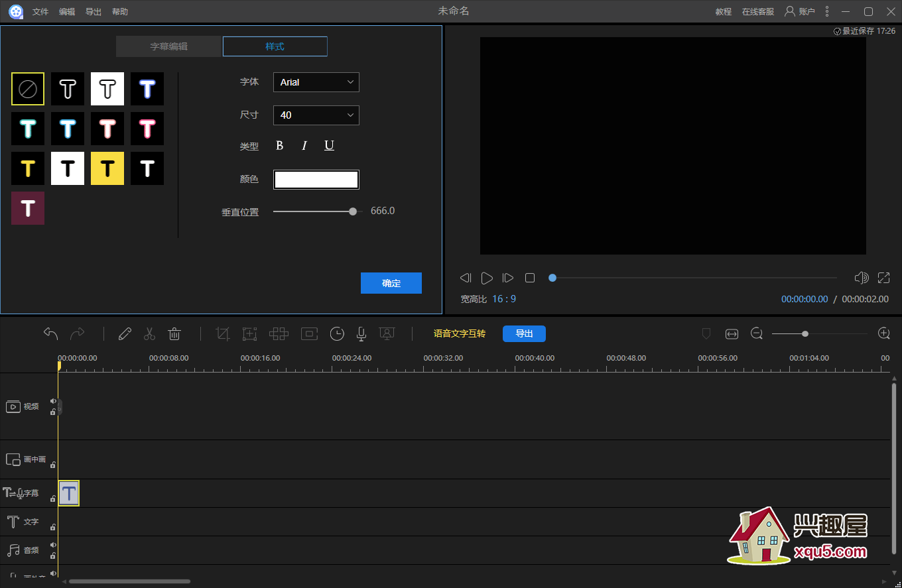The width and height of the screenshot is (902, 588).
Task: Choose the yellow T on black style
Action: click(x=28, y=168)
